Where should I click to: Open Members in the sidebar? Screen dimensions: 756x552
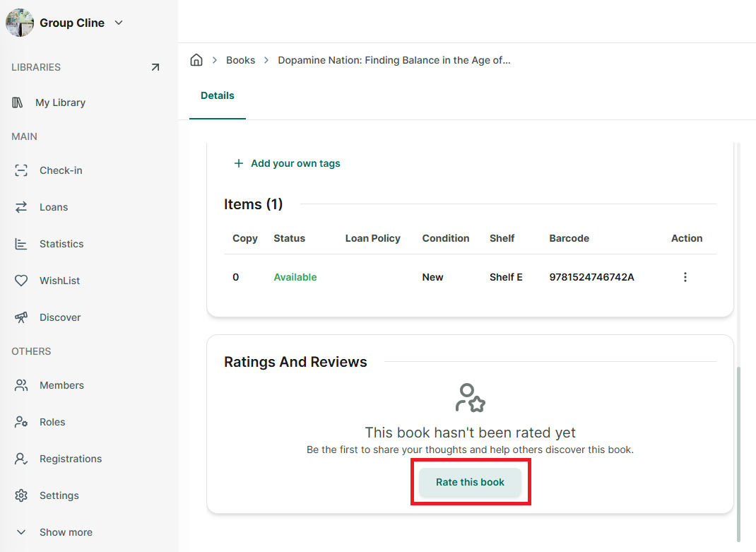click(x=61, y=385)
